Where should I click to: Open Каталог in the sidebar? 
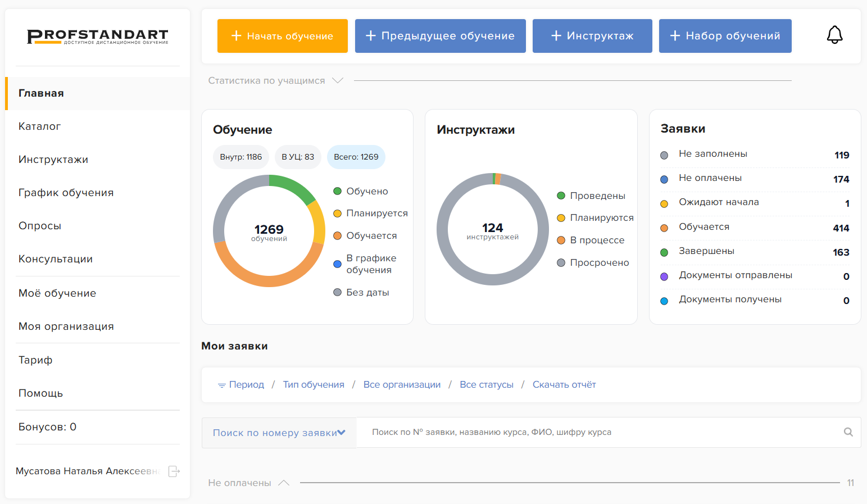39,126
